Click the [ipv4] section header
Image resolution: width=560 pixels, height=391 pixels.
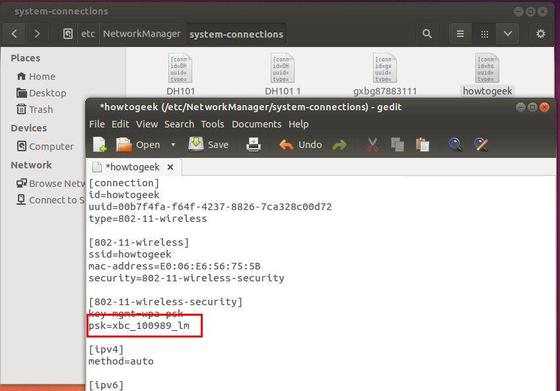click(106, 349)
